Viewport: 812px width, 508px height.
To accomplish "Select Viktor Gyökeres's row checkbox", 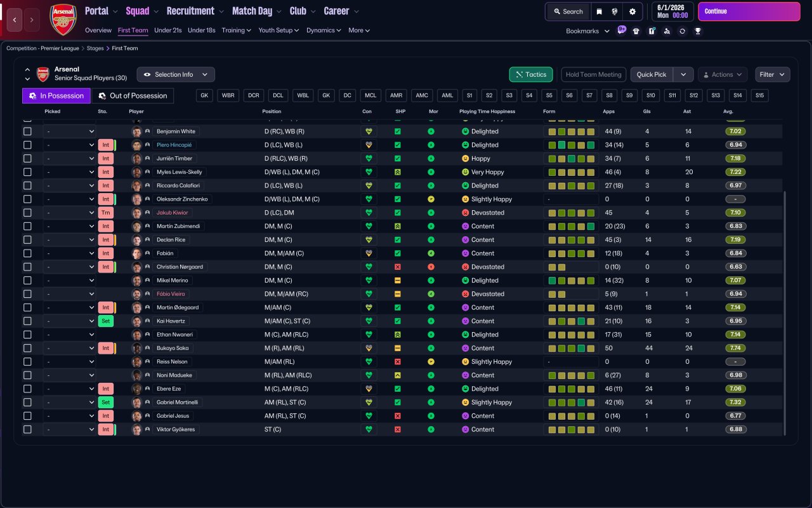I will pos(27,429).
